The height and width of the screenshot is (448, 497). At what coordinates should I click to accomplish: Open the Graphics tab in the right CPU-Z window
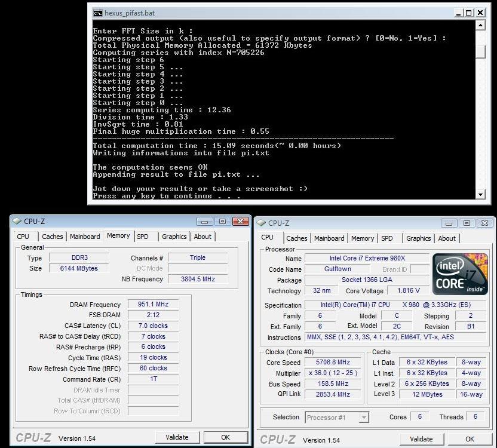(x=418, y=238)
